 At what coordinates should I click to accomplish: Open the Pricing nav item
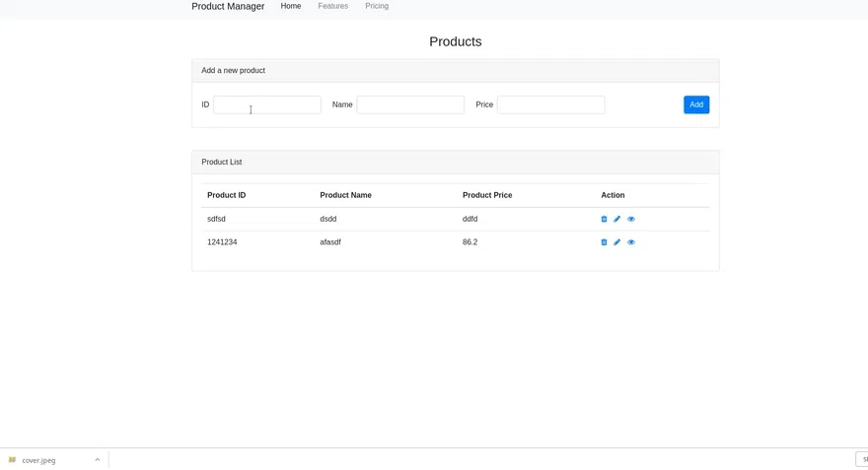(x=377, y=6)
